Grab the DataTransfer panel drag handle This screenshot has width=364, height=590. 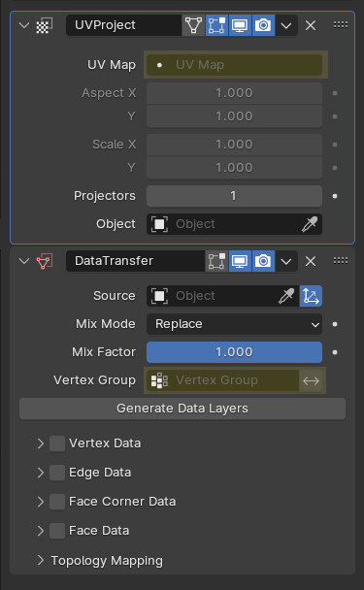[x=341, y=260]
